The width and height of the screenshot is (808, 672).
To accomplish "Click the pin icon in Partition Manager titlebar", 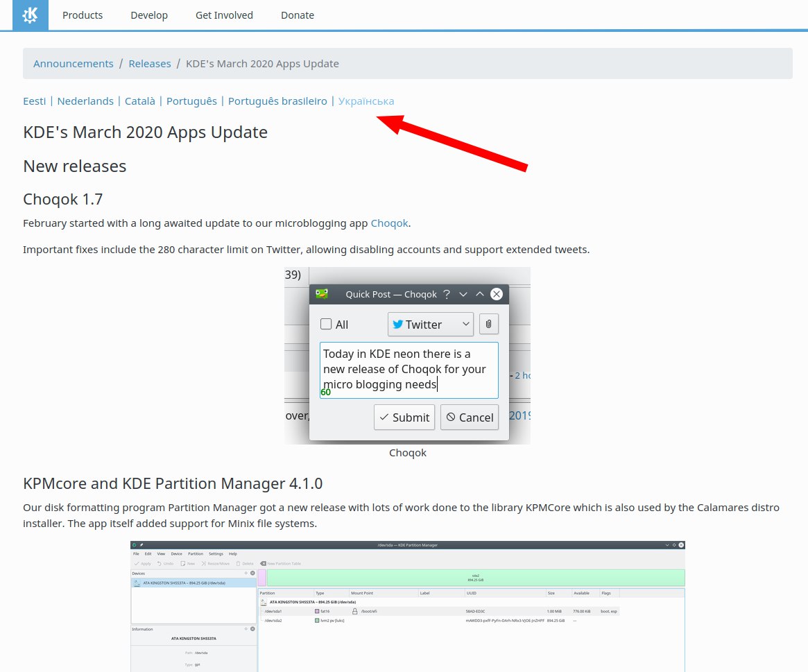I will tap(141, 544).
